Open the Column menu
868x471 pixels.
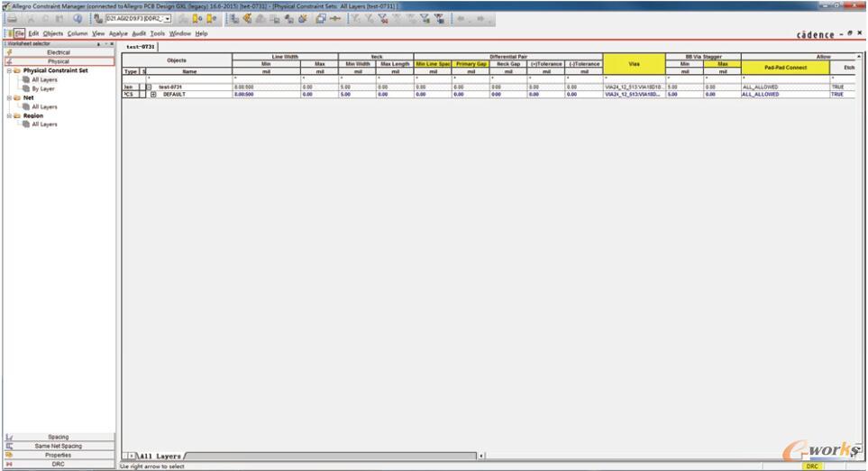tap(78, 33)
